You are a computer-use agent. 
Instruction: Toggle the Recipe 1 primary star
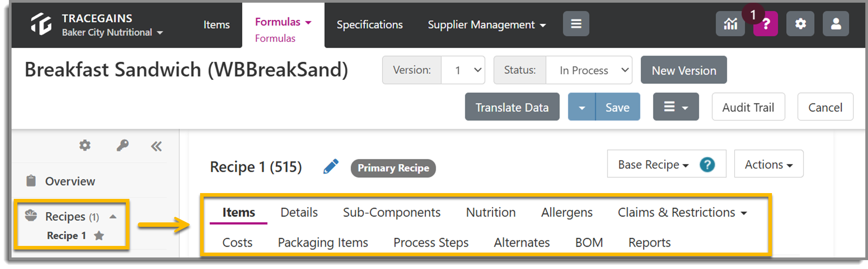point(99,236)
